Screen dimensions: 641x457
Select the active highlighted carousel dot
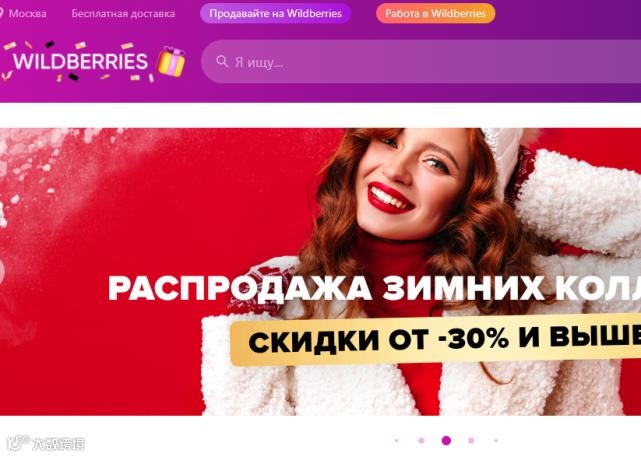(446, 440)
